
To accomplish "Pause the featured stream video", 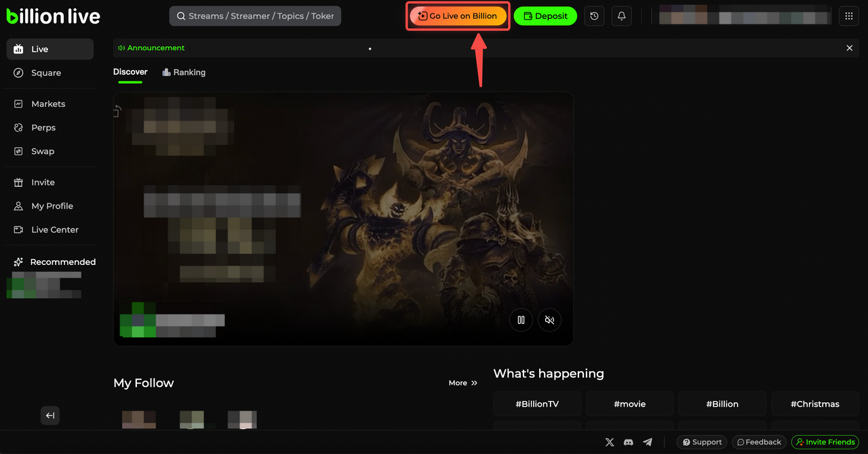I will [521, 320].
